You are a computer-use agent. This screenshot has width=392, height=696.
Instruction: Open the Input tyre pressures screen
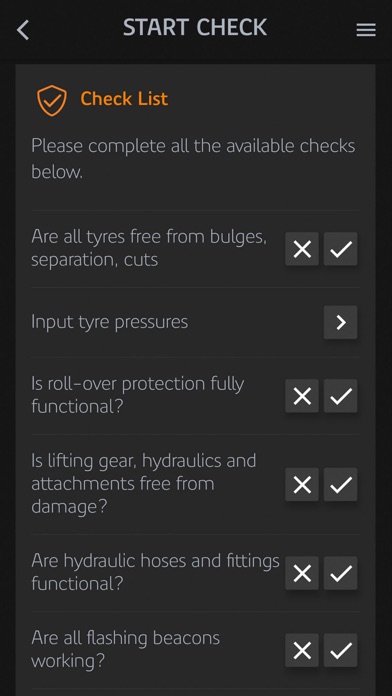point(341,322)
